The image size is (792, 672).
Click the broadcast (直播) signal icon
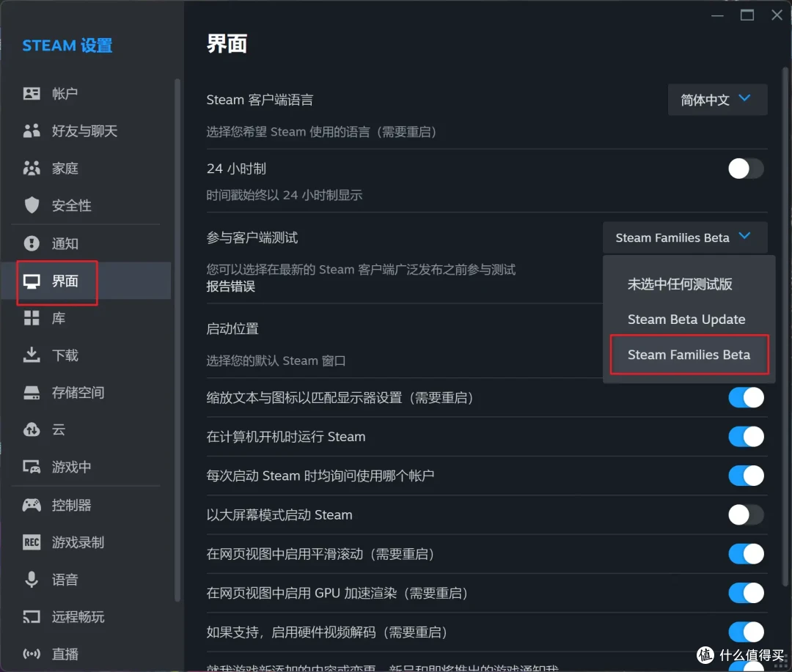pos(32,654)
